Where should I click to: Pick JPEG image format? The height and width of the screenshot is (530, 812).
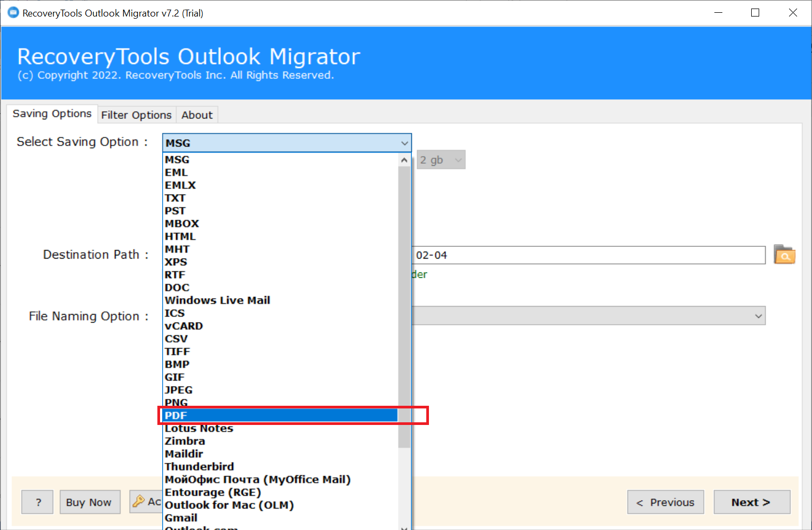280,390
